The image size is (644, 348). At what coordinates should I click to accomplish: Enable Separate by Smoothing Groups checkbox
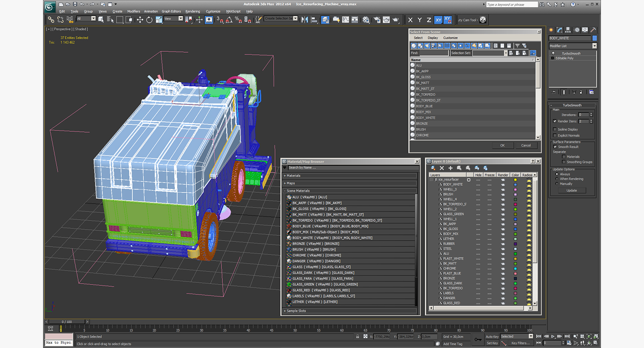(564, 162)
